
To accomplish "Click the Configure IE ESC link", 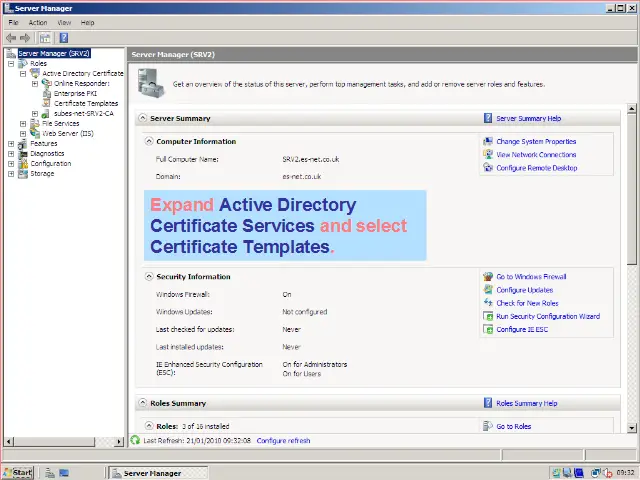I will click(x=522, y=329).
